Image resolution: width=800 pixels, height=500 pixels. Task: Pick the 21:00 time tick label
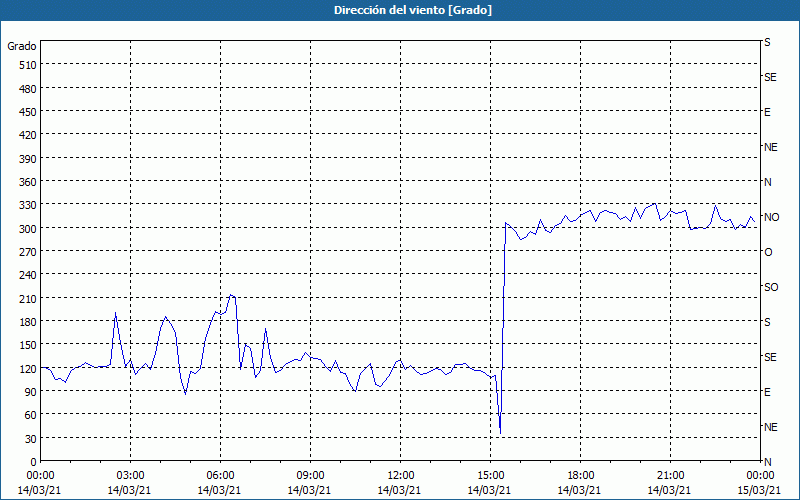click(x=670, y=476)
